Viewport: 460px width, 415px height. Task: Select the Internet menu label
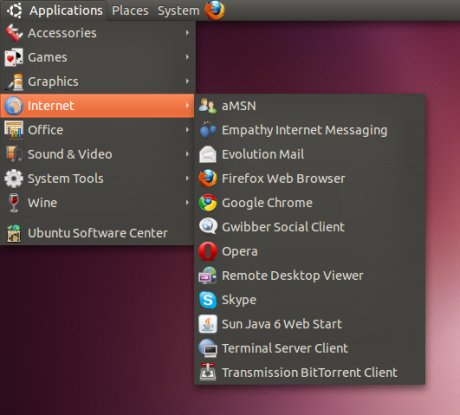point(51,106)
